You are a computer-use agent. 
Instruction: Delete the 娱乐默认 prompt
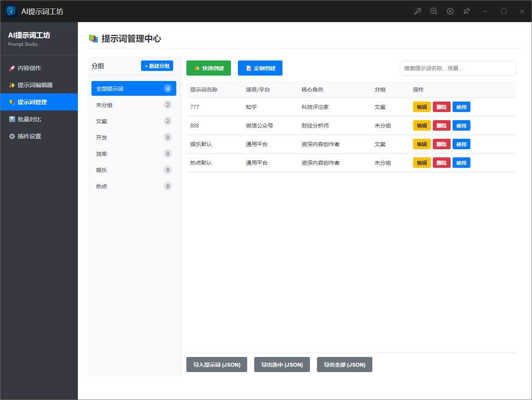pyautogui.click(x=441, y=144)
